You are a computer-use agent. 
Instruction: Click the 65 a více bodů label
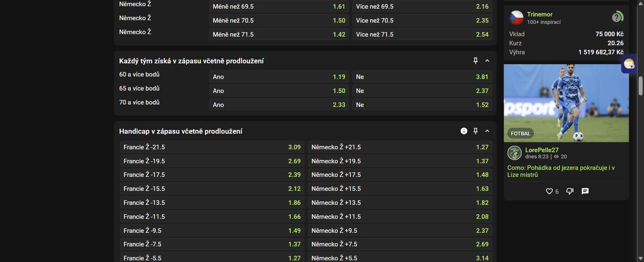pyautogui.click(x=139, y=88)
